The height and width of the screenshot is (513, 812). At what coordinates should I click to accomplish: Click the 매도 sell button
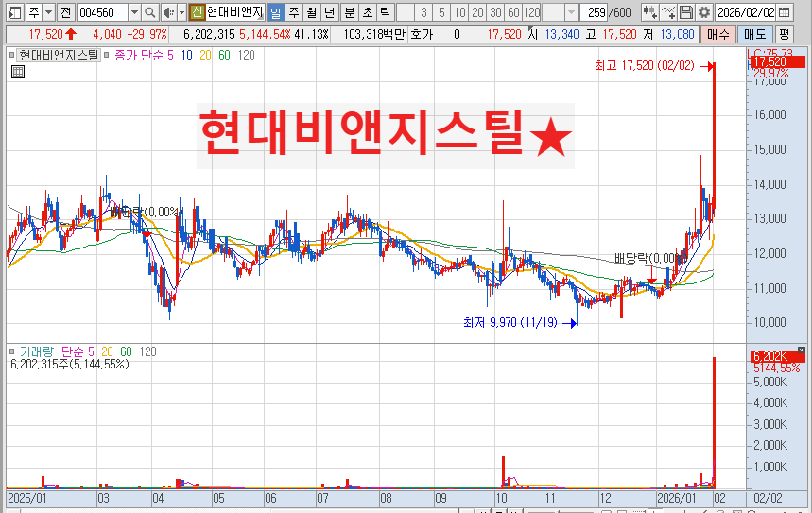[754, 34]
